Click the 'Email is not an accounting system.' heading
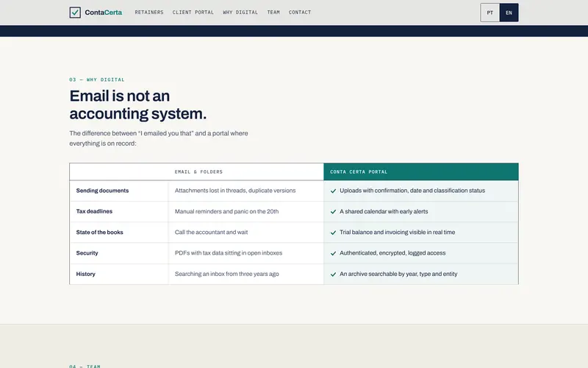The width and height of the screenshot is (588, 368). pyautogui.click(x=138, y=105)
